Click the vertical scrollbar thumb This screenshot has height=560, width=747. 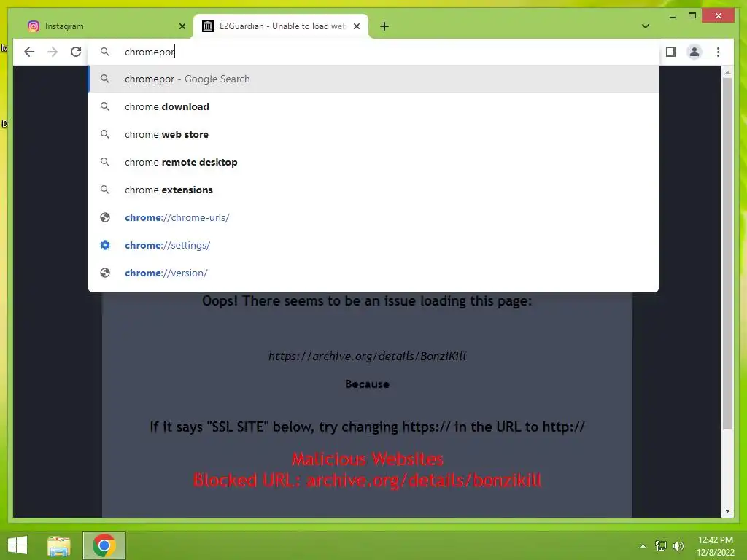pos(727,254)
